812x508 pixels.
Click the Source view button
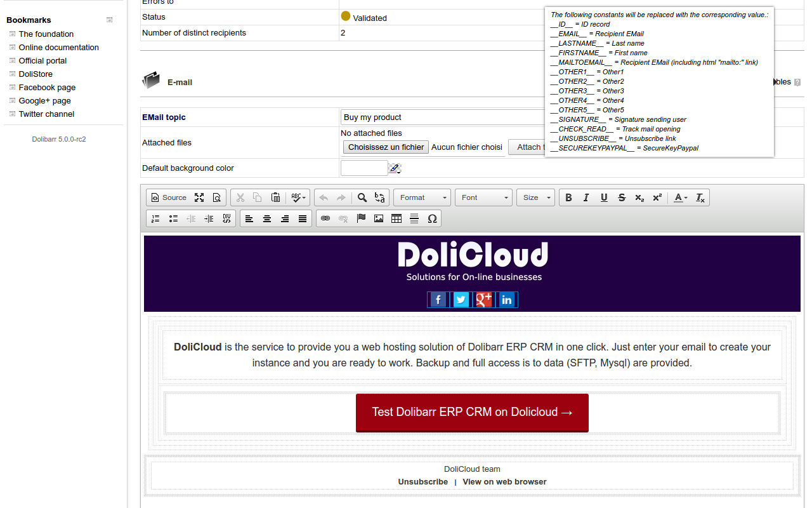point(169,197)
